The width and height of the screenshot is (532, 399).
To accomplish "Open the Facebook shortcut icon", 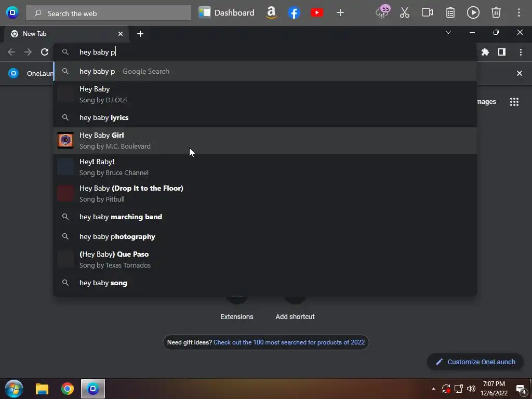I will (294, 13).
